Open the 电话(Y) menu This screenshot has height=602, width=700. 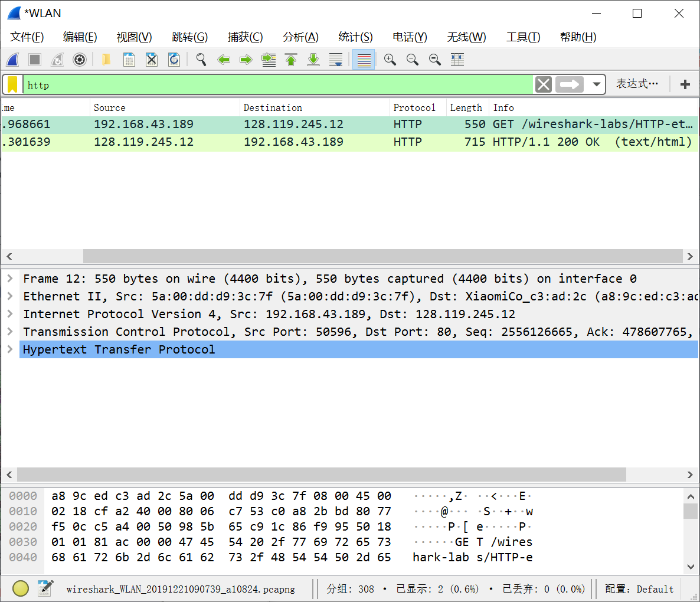[410, 37]
